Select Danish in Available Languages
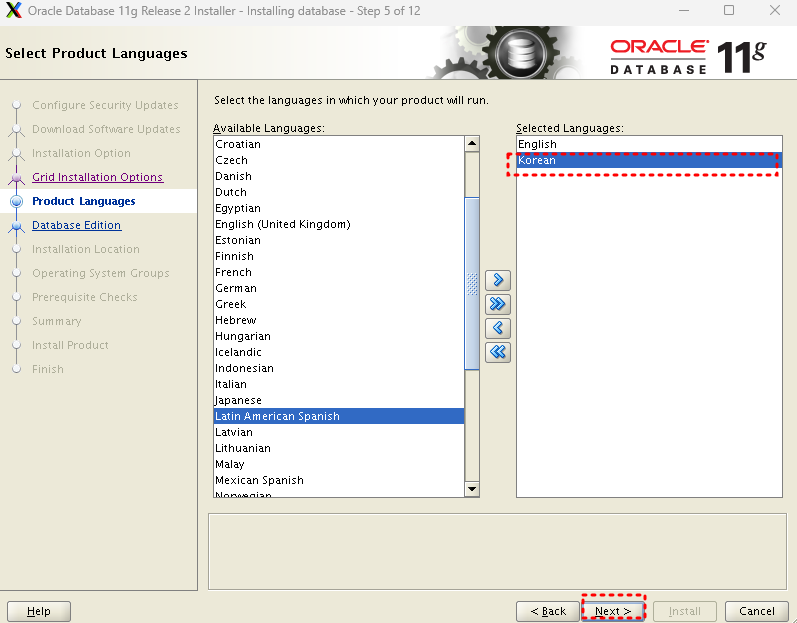The image size is (797, 623). point(339,176)
